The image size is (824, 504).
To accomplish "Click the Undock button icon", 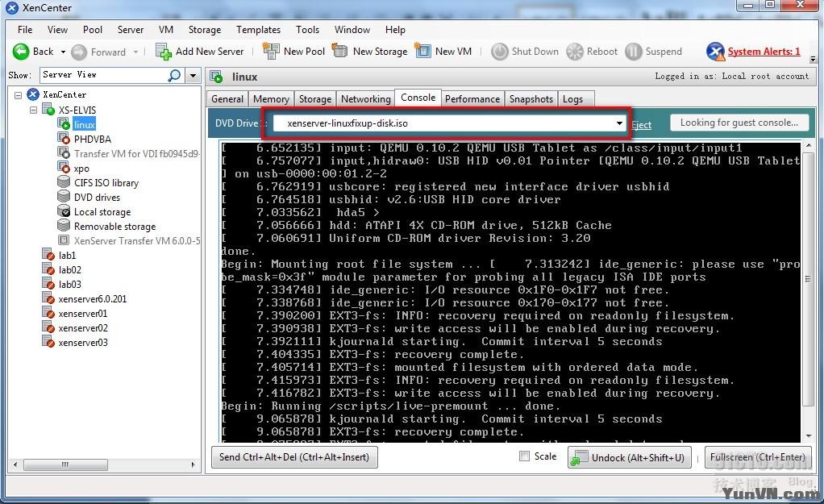I will (x=579, y=457).
